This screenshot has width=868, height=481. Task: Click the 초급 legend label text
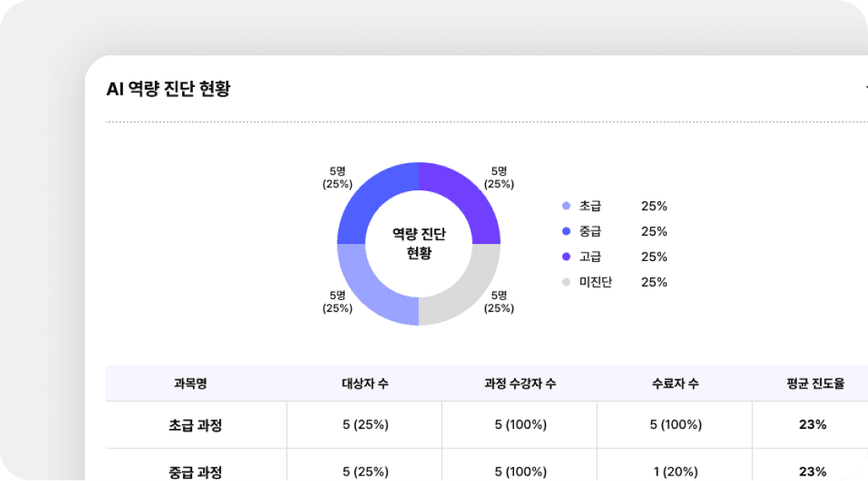point(590,207)
